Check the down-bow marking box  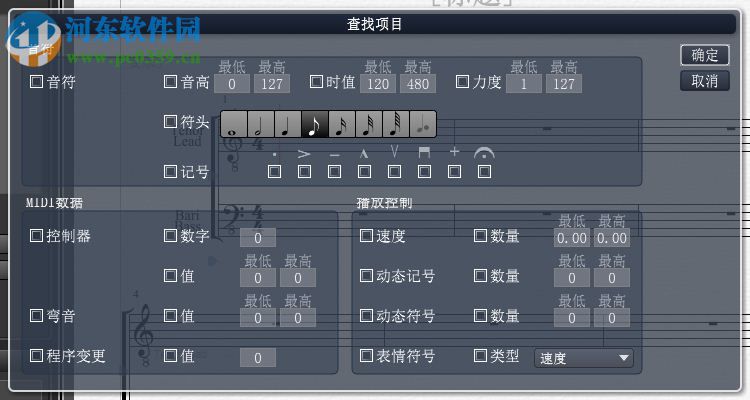coord(425,171)
